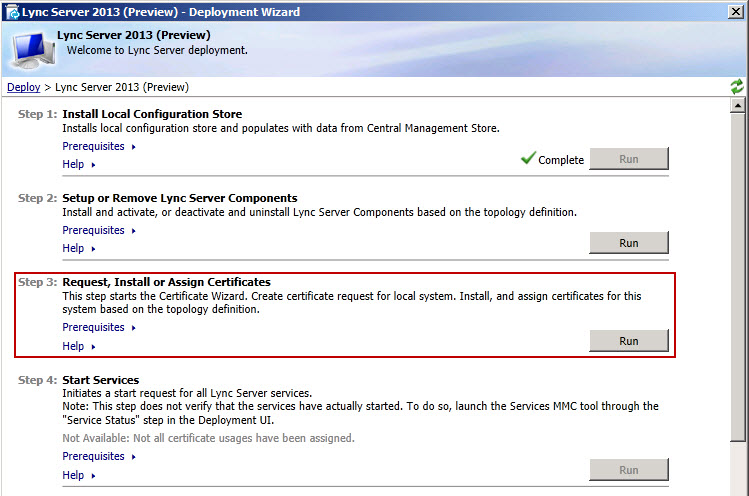Click the Lync title bar application icon

pos(12,12)
